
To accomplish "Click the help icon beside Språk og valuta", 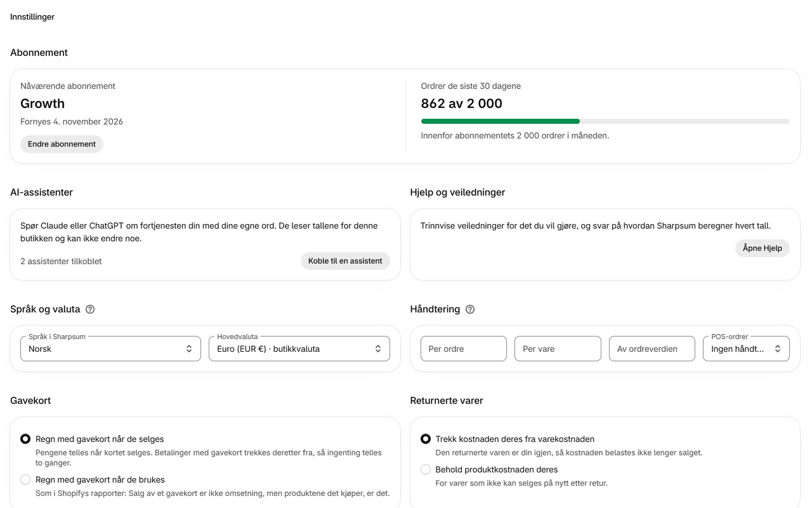I will pyautogui.click(x=90, y=309).
